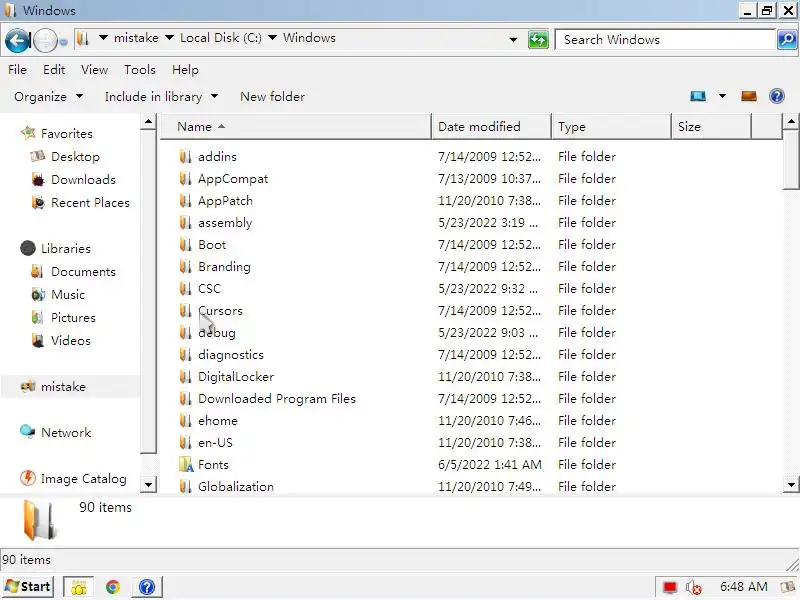
Task: Click Local Disk (C:) in the address bar
Action: [220, 38]
